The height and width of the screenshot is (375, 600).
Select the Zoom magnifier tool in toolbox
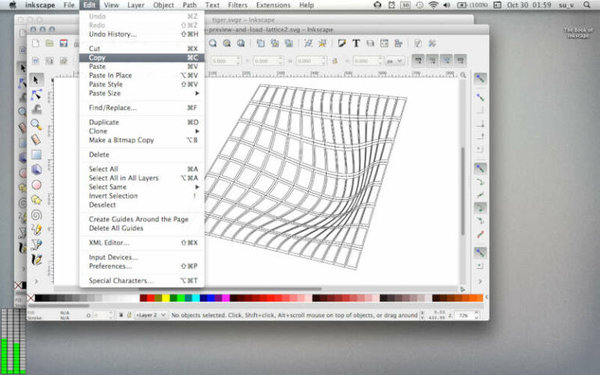(x=36, y=124)
